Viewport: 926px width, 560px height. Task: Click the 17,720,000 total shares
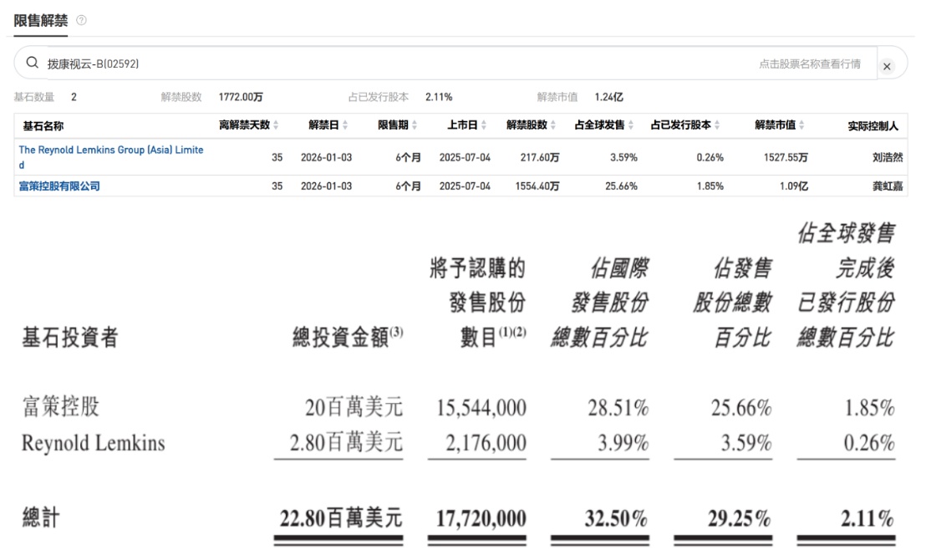pyautogui.click(x=481, y=519)
